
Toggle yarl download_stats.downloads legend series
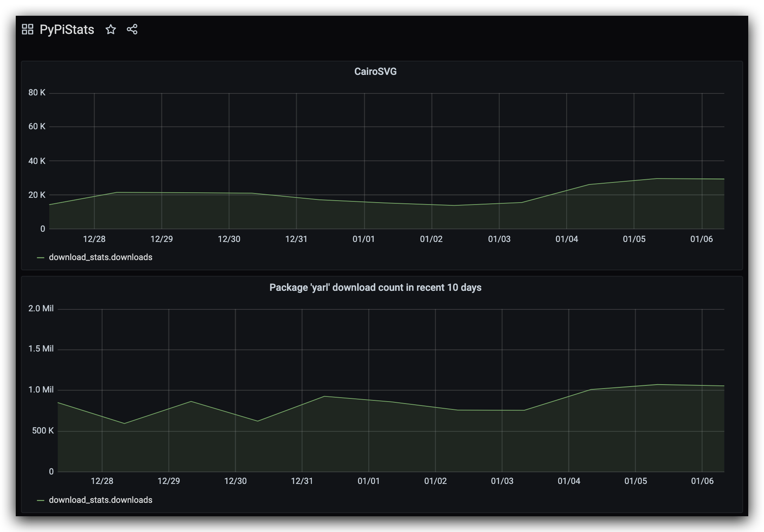tap(101, 500)
